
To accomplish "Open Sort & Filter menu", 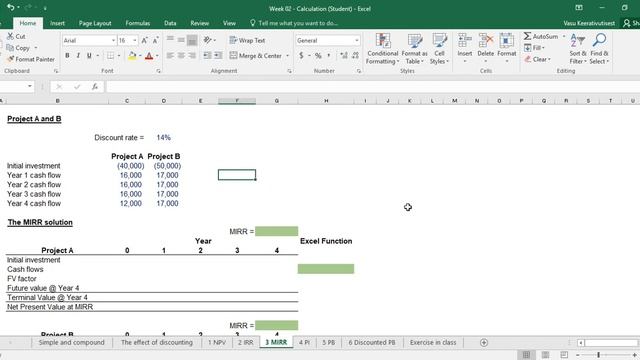I will 578,49.
